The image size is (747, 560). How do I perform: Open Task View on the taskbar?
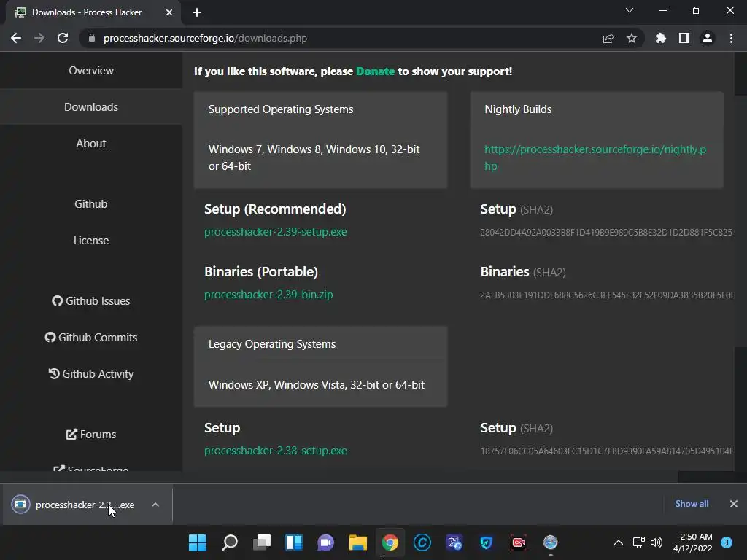[x=262, y=542]
